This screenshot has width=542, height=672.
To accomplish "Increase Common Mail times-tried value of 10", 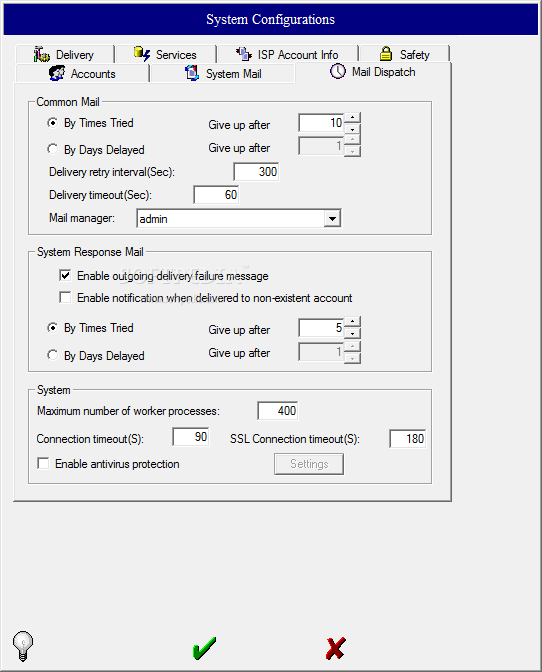I will coord(352,117).
